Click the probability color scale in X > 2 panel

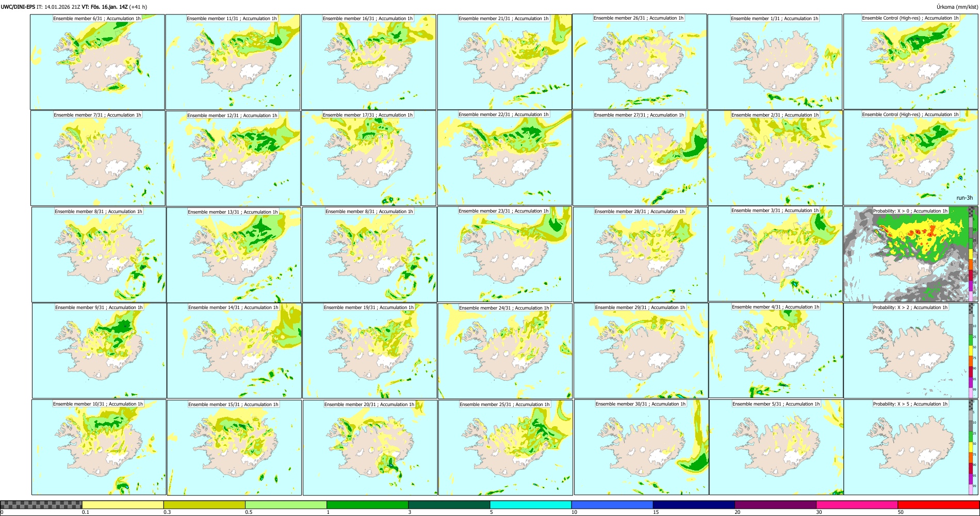(x=971, y=351)
